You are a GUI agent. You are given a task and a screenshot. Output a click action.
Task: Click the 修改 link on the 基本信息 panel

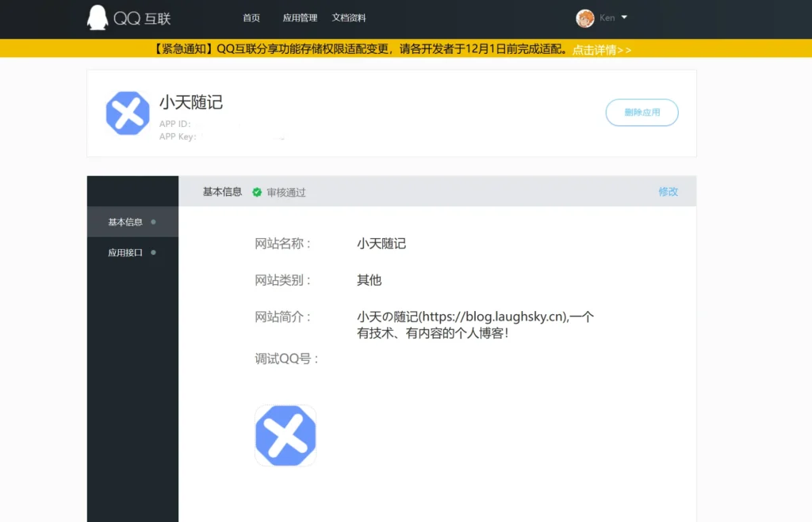668,192
